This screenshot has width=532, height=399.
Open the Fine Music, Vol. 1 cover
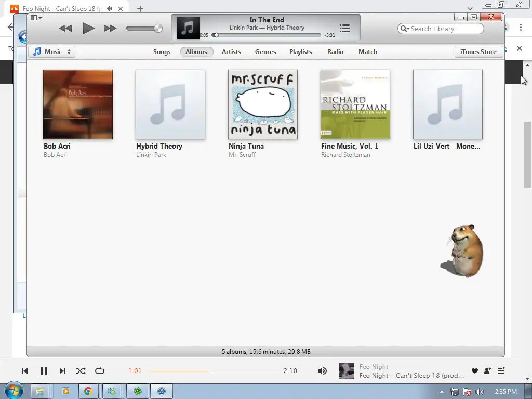coord(355,104)
